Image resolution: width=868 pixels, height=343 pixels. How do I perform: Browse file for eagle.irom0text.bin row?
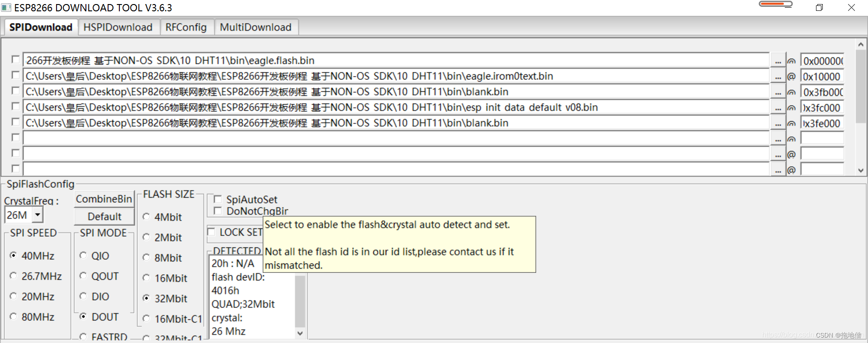[778, 76]
